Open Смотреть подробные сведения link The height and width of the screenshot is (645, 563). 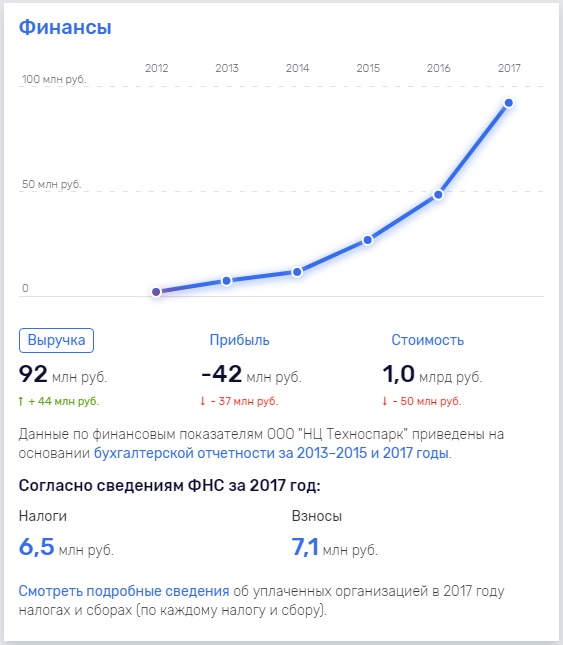[x=124, y=591]
